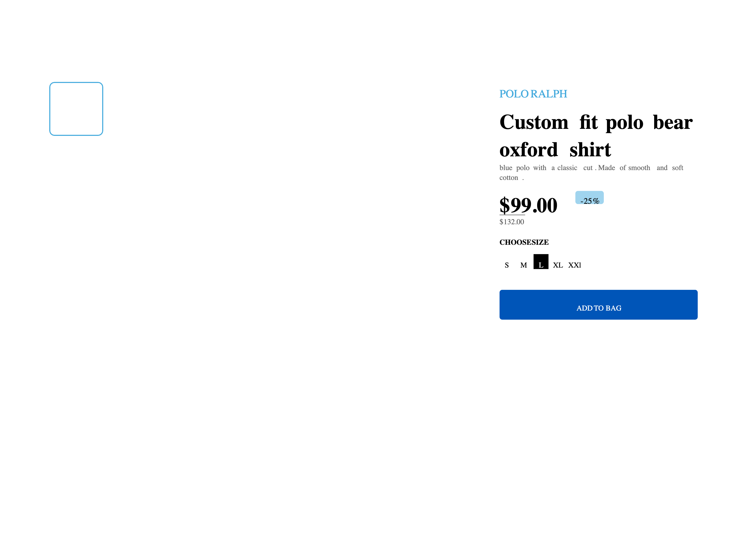747x560 pixels.
Task: Click the word "oxford" in the title
Action: [529, 150]
